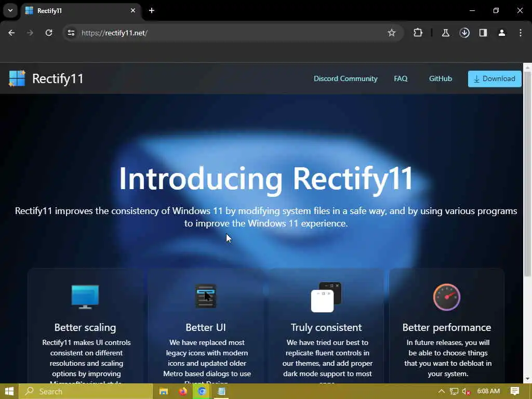Viewport: 532px width, 399px height.
Task: Open the notification center icon
Action: (515, 391)
